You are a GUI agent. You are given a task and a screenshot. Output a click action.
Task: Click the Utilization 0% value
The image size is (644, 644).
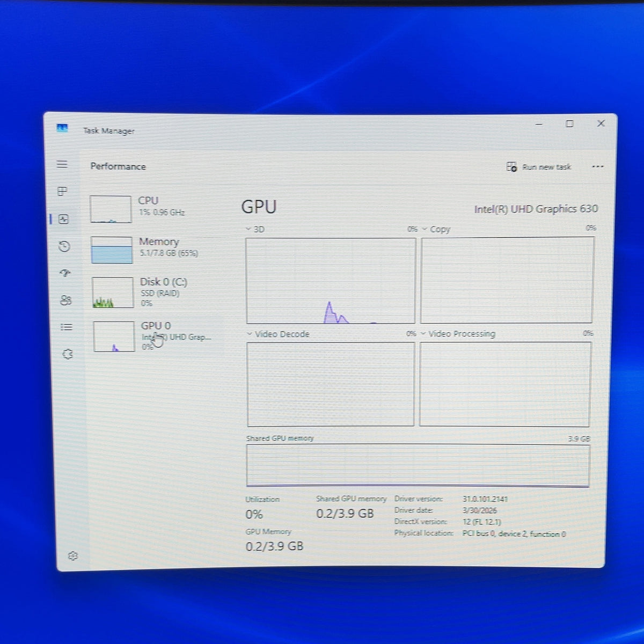[254, 514]
